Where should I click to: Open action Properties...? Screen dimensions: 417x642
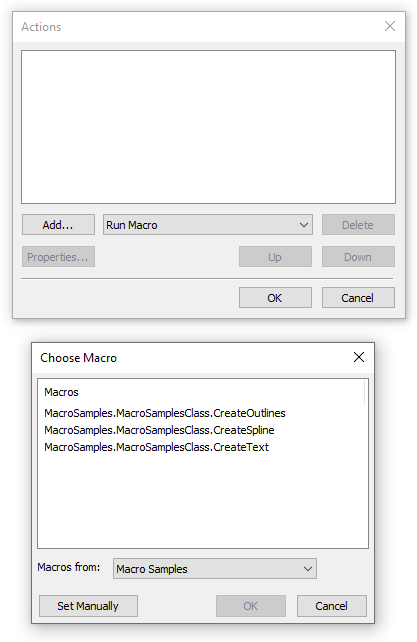tap(58, 257)
